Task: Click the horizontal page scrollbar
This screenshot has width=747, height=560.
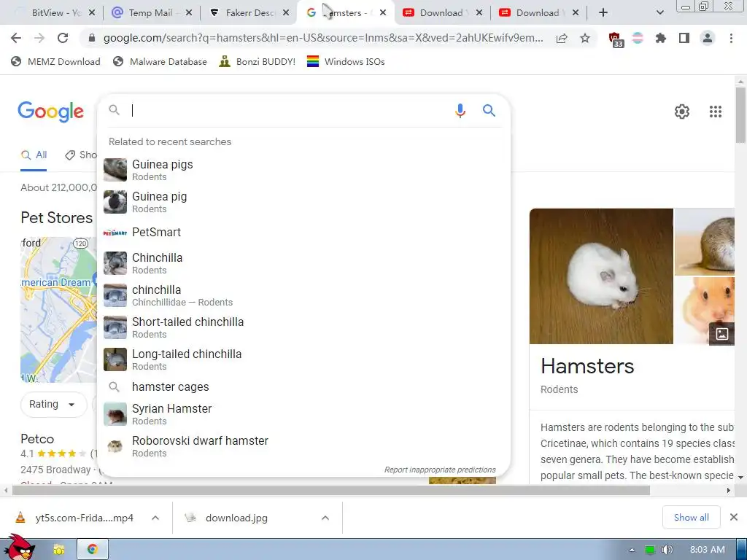Action: tap(331, 491)
